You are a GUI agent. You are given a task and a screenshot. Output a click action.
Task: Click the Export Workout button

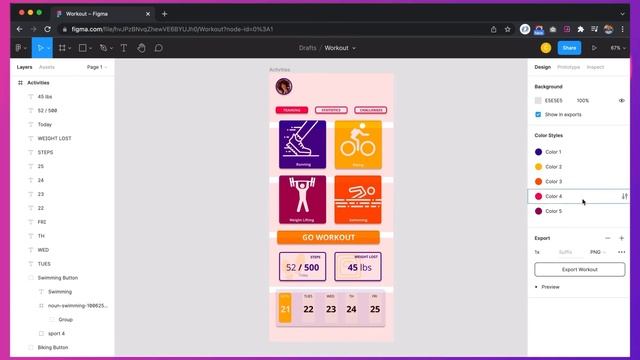pos(580,269)
